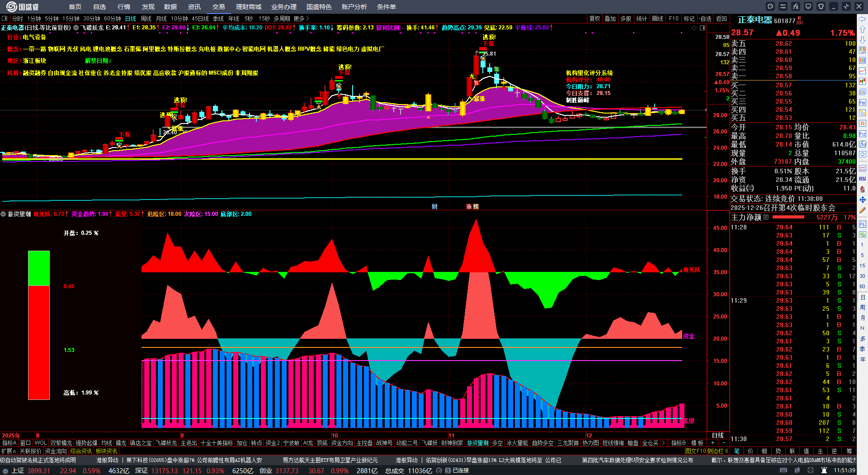Open the f(x) formula sidebar icon

[863, 144]
